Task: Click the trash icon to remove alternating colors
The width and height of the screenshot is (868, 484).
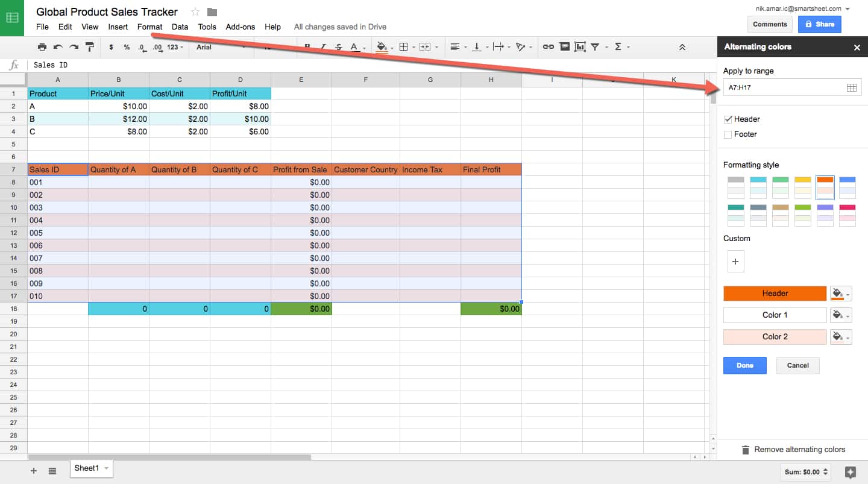Action: 745,450
